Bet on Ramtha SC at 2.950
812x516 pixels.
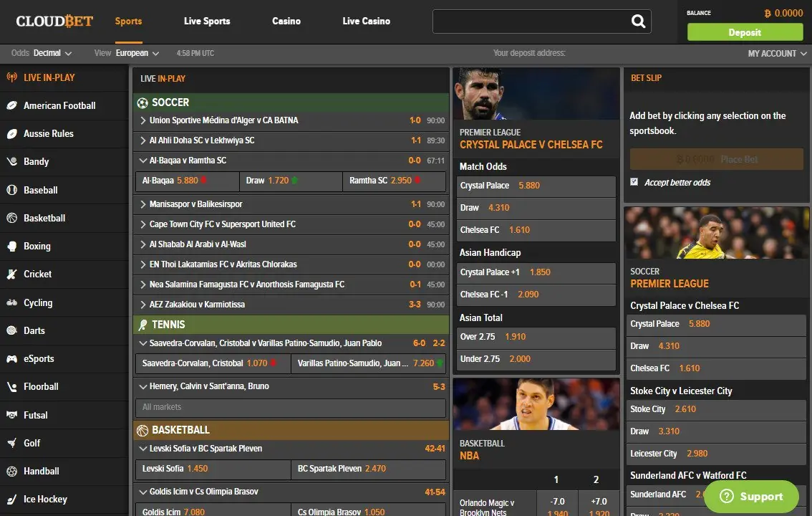pos(394,181)
